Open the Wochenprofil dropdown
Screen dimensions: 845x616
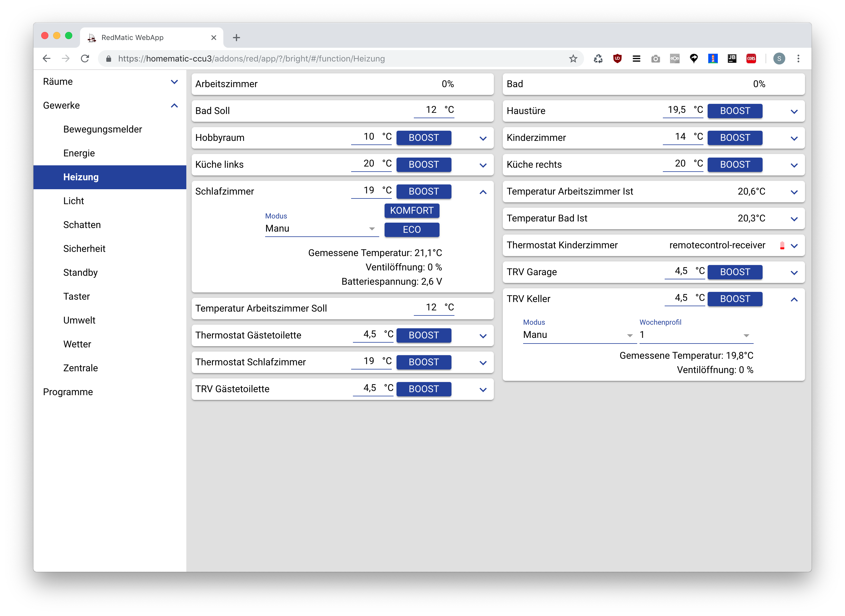696,335
